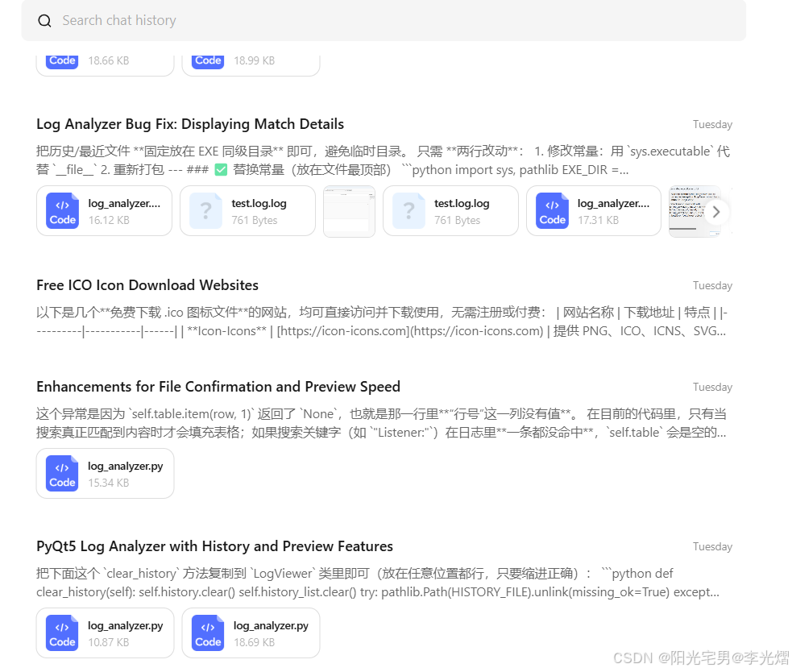Open log_analyzer.py 10.87 KB code icon
Screen dimensions: 792x672
tap(62, 633)
